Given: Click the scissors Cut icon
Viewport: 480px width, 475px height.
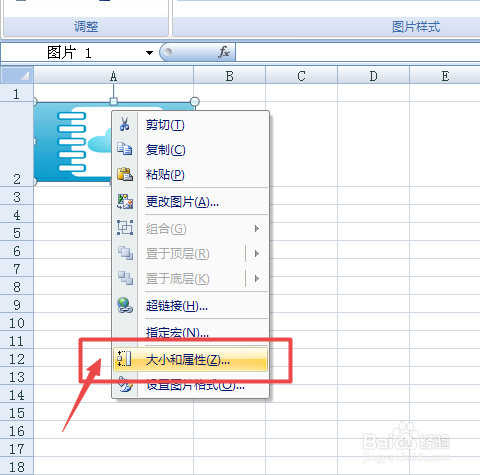Looking at the screenshot, I should [125, 124].
